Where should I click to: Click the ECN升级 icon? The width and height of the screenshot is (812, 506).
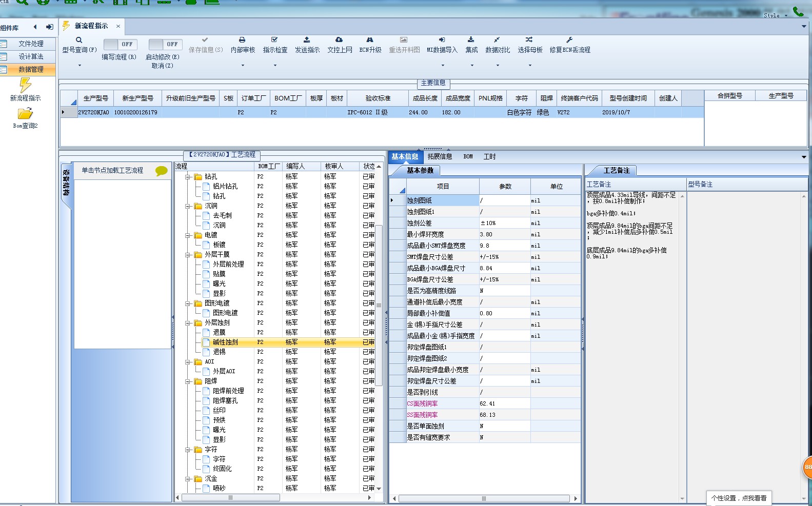click(370, 39)
